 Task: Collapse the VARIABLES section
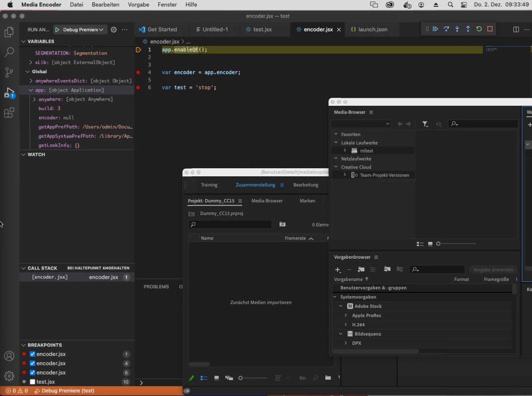pyautogui.click(x=24, y=41)
